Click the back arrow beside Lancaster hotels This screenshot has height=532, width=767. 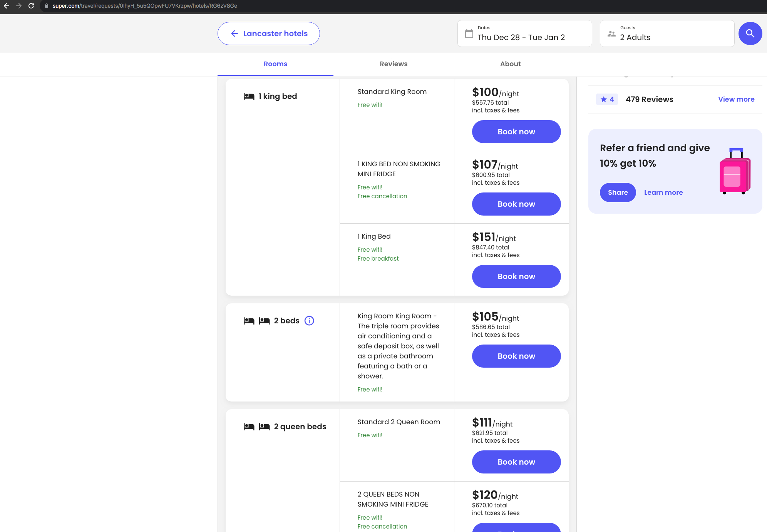point(234,33)
